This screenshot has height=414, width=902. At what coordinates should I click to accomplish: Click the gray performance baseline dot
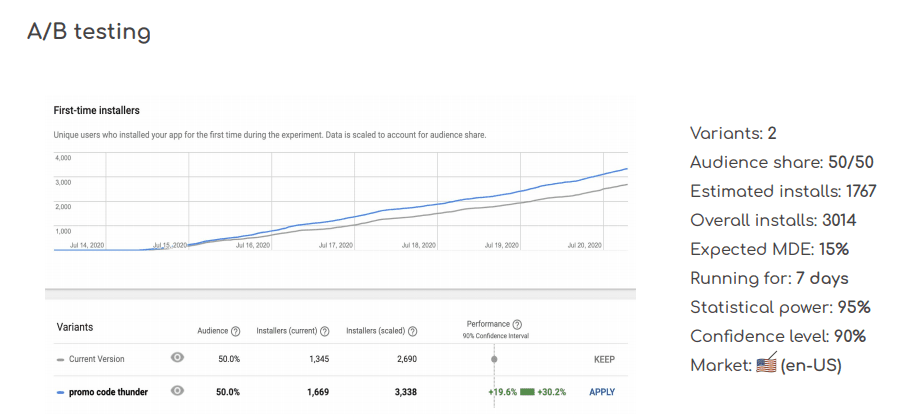[x=494, y=359]
